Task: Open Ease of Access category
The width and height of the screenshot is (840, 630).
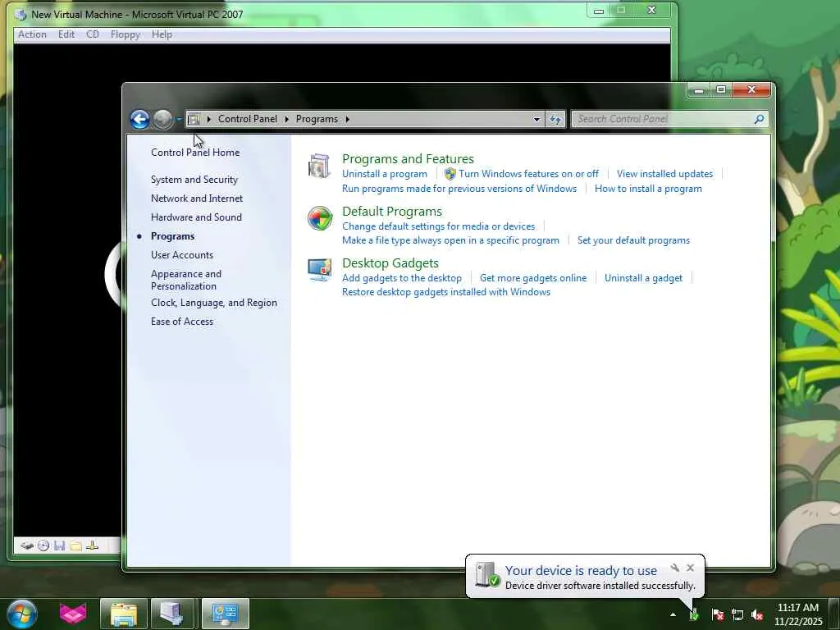Action: point(181,322)
